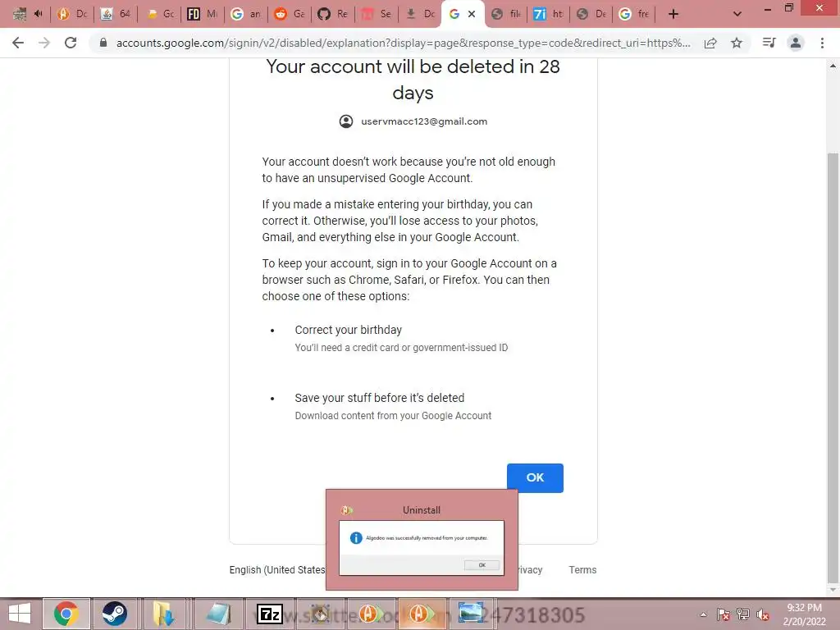The height and width of the screenshot is (630, 840).
Task: Switch to the 'De' globe tab
Action: pyautogui.click(x=592, y=14)
